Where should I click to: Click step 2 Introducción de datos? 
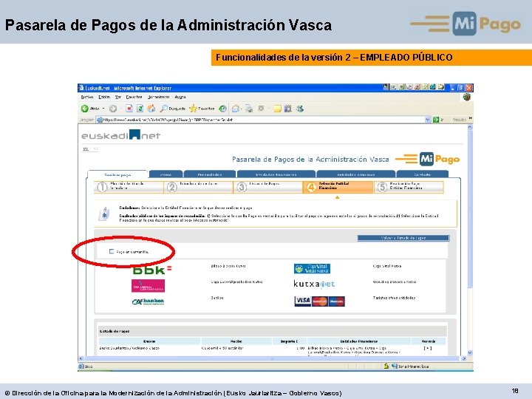[x=199, y=187]
